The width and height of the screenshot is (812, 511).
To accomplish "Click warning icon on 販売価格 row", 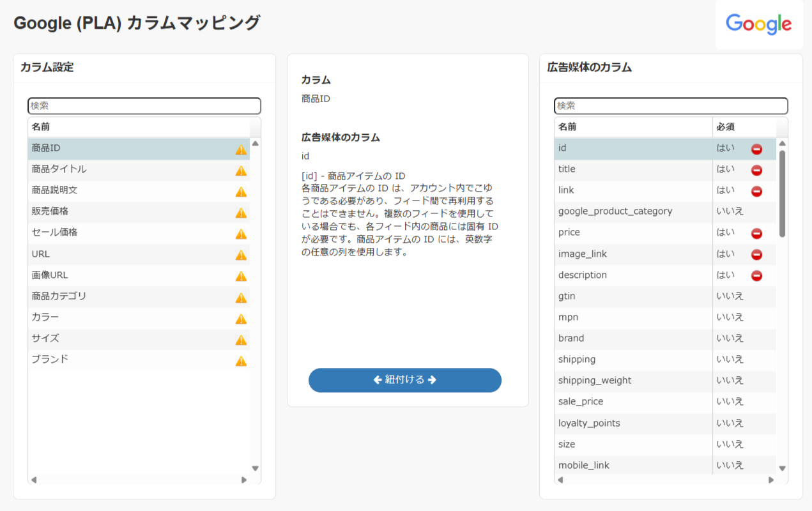I will (241, 213).
